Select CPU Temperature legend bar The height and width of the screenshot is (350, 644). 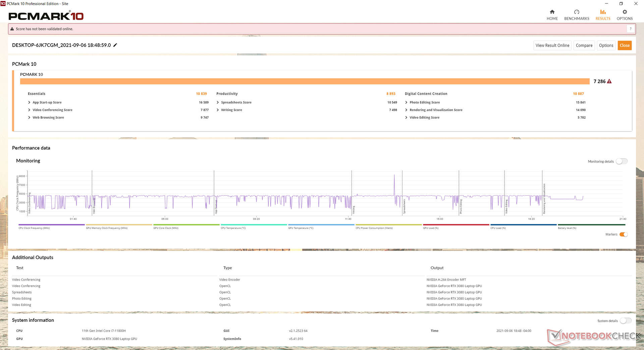(x=254, y=225)
